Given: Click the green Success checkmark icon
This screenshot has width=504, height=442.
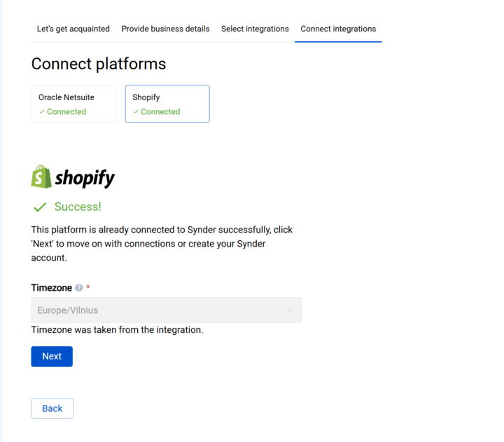Looking at the screenshot, I should click(40, 207).
